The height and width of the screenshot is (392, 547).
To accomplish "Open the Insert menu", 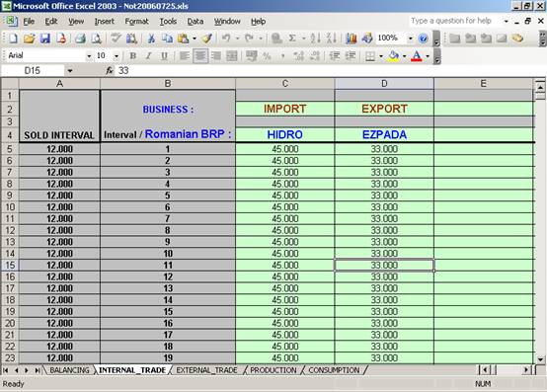I will pyautogui.click(x=105, y=22).
